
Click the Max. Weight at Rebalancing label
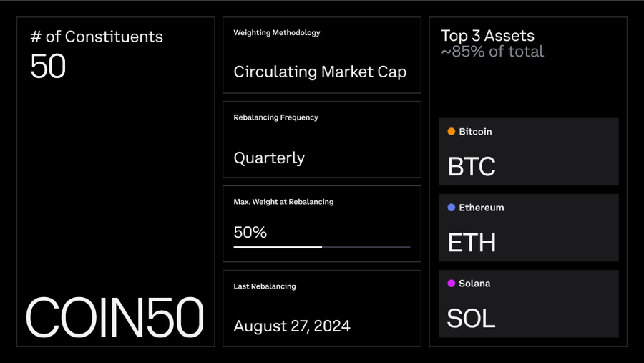point(283,202)
